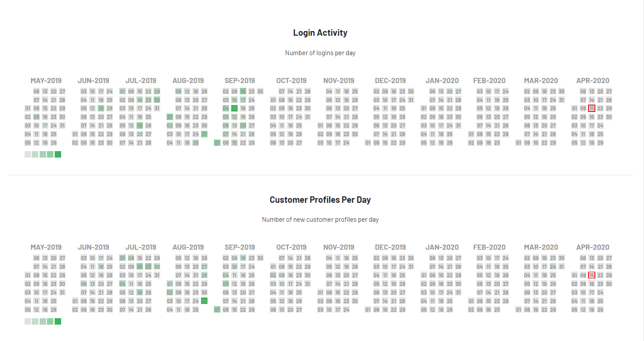Click Aug 31, 2019 in Login Activity heatmap
644x341 pixels.
pos(204,134)
